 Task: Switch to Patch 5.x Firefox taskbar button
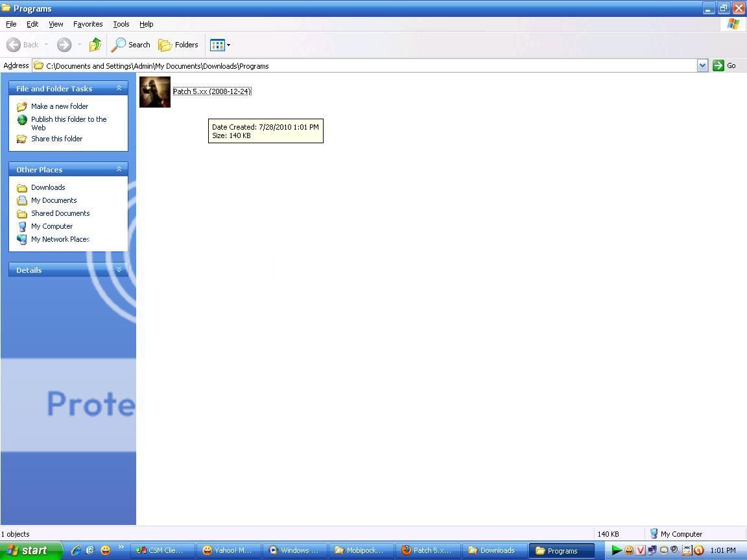(428, 550)
